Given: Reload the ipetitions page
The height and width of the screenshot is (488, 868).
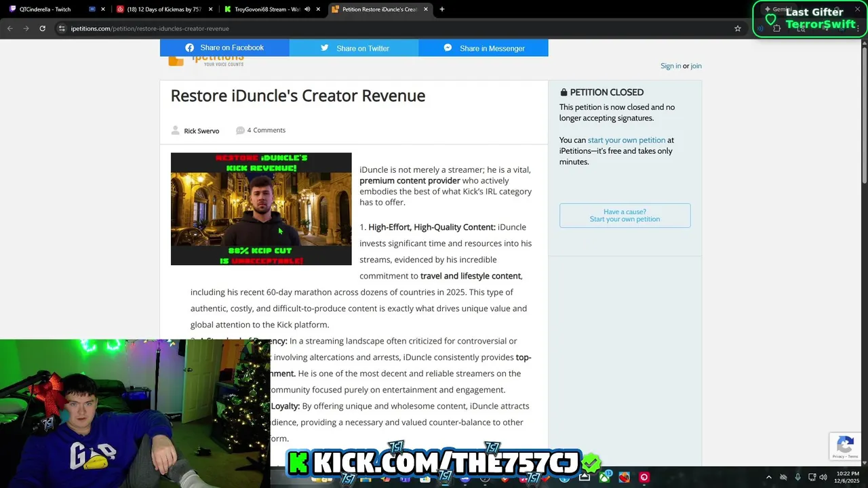Looking at the screenshot, I should point(42,28).
